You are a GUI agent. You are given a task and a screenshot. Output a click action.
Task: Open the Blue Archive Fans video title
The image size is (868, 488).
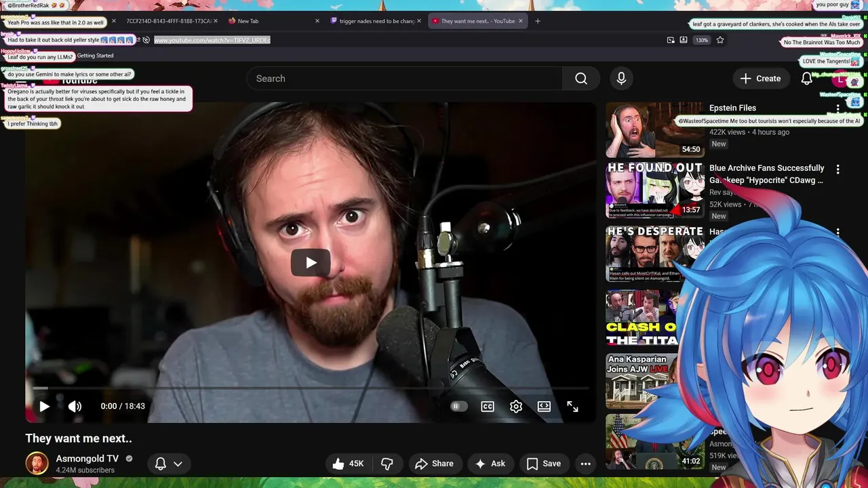pos(767,174)
